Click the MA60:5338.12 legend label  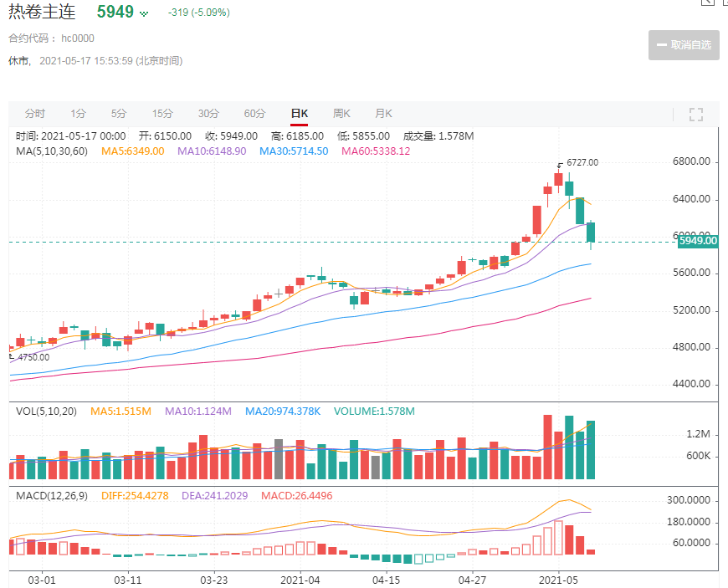(x=376, y=151)
